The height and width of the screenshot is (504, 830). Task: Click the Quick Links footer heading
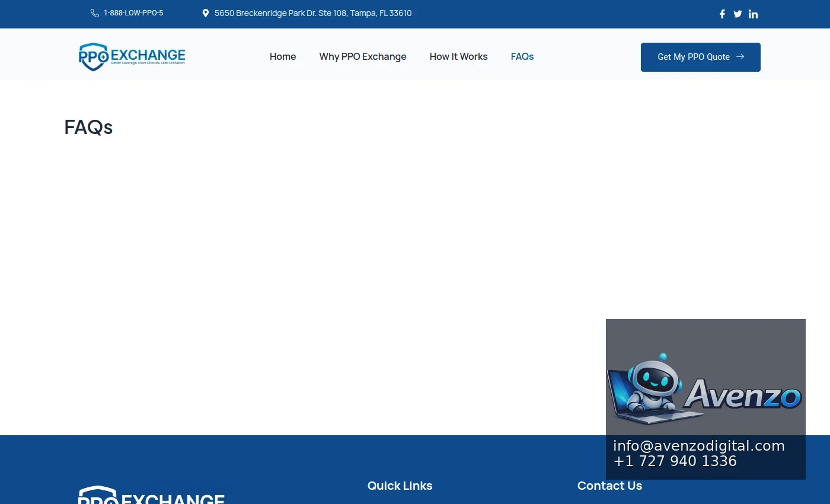400,486
